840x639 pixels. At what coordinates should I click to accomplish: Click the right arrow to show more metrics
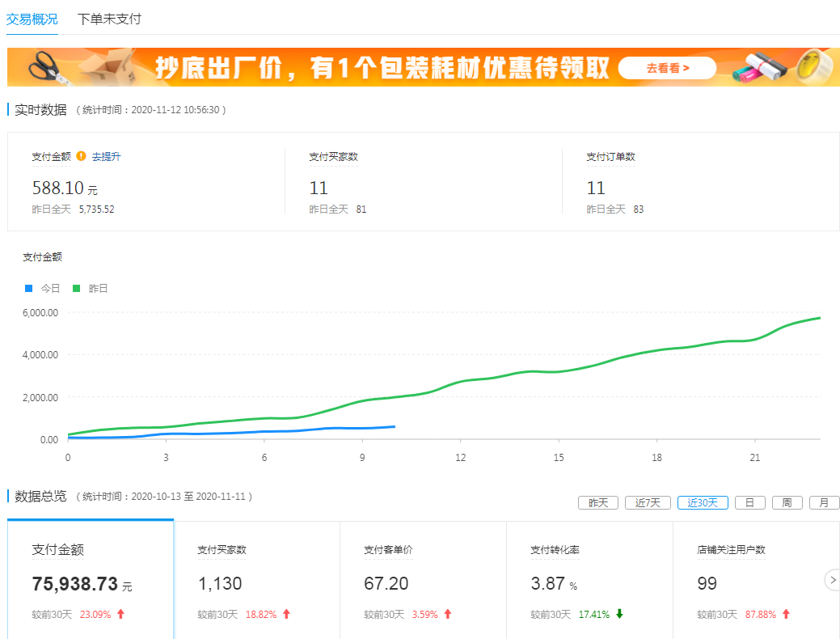(832, 580)
